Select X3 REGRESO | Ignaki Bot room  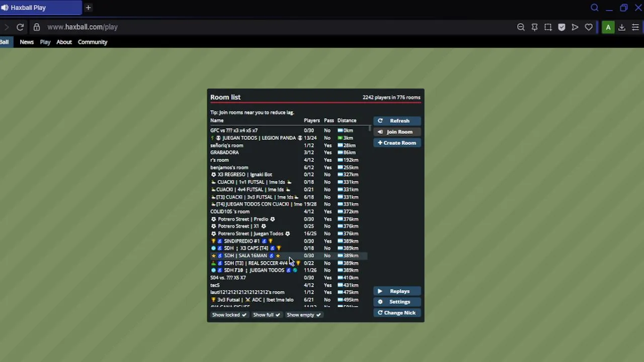coord(289,174)
